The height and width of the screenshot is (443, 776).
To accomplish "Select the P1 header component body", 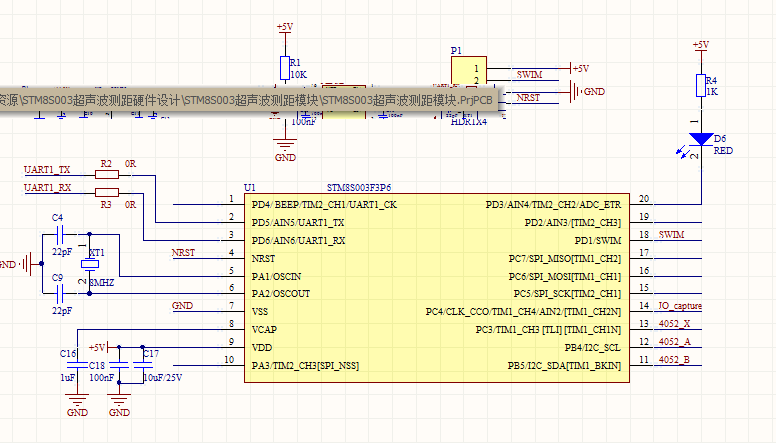I will coord(469,70).
